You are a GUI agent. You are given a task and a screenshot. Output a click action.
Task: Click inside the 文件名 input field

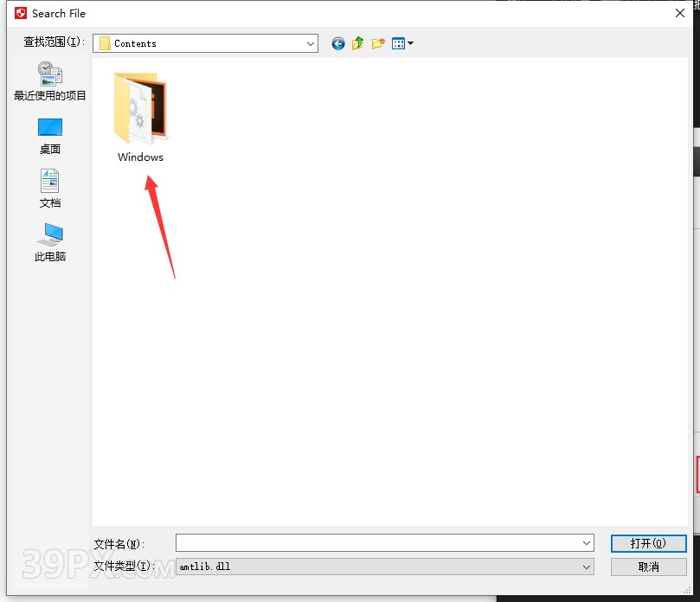(x=372, y=543)
